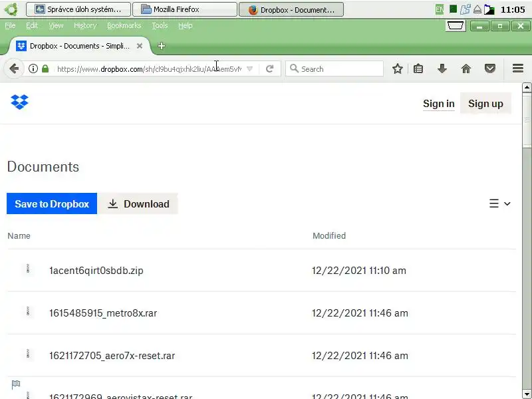Screen dimensions: 532x399
Task: Click the vertical scrollbar thumb
Action: coord(527,120)
